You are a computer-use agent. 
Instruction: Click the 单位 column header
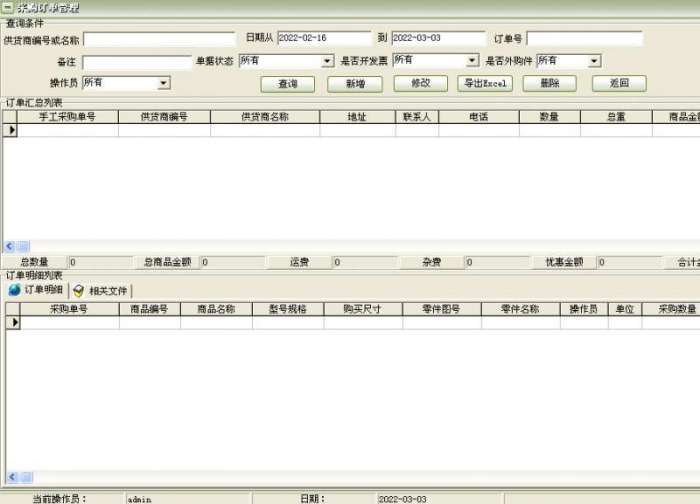(x=625, y=309)
